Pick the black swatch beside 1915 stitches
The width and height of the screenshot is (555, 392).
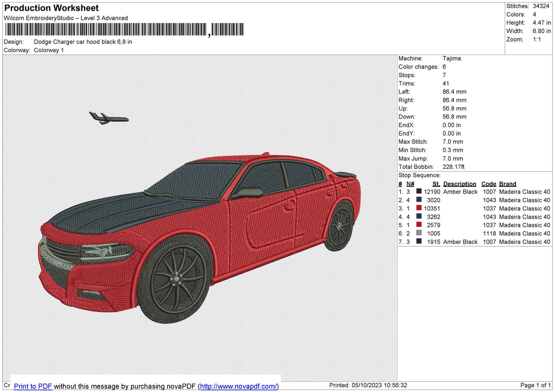click(419, 242)
